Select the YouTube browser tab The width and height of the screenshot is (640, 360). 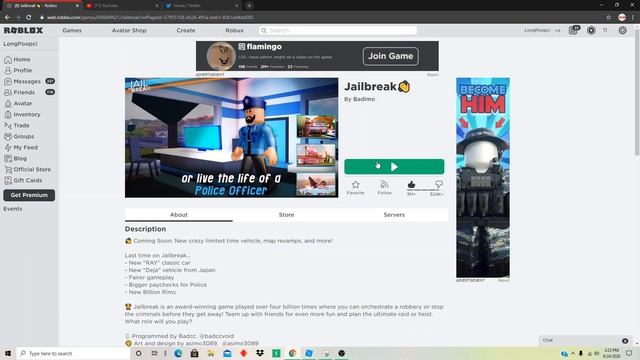click(x=122, y=6)
